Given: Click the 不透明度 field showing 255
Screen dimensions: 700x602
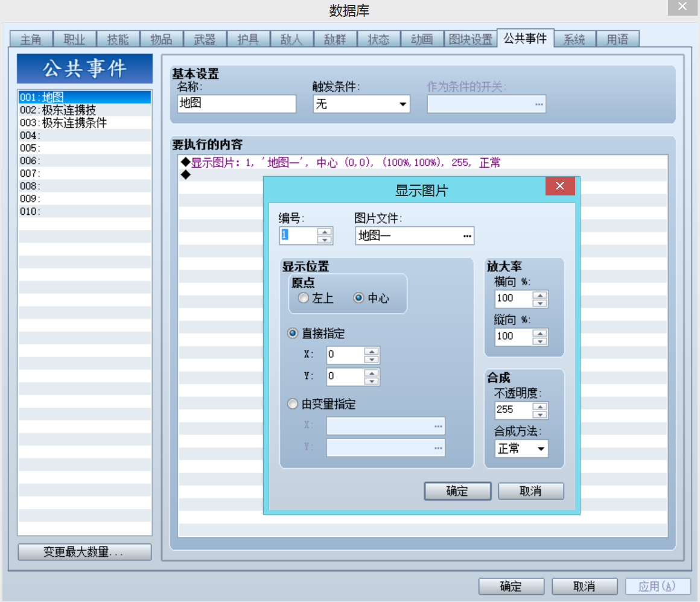Looking at the screenshot, I should (514, 410).
